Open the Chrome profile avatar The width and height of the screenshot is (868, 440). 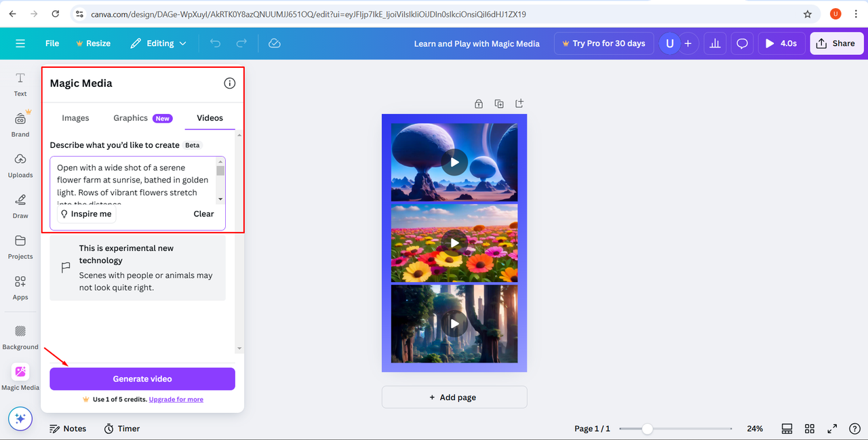point(835,14)
